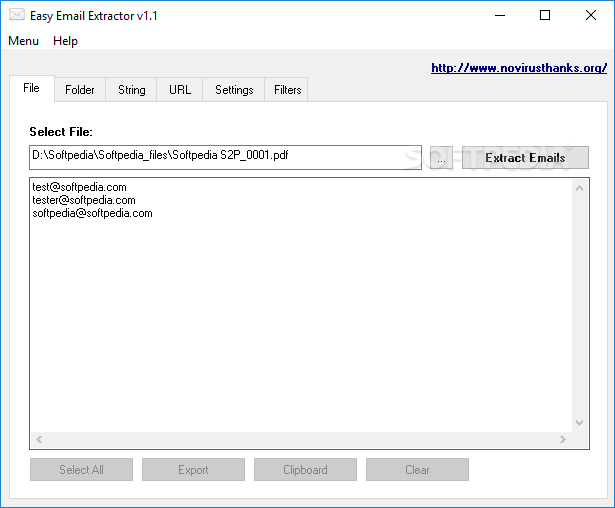Minimize the Easy Email Extractor window
Image resolution: width=615 pixels, height=508 pixels.
tap(500, 16)
